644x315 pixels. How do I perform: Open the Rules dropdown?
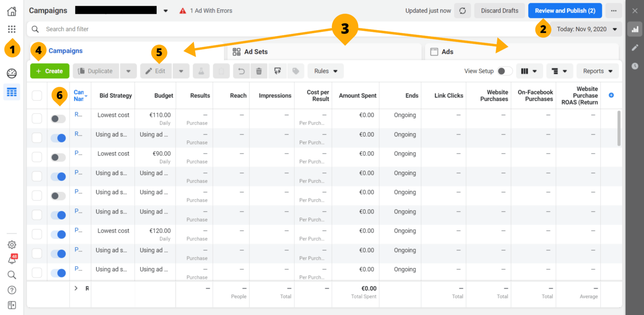pyautogui.click(x=325, y=71)
